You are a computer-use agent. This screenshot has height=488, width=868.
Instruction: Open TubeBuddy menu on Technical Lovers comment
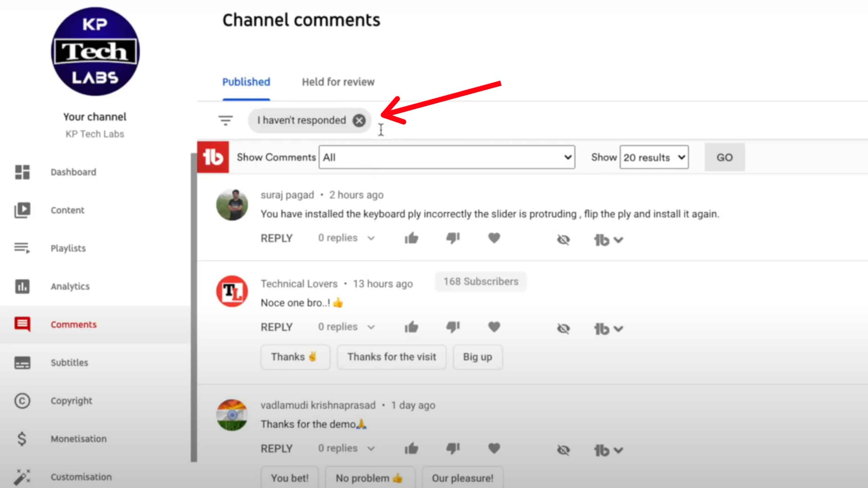point(609,329)
